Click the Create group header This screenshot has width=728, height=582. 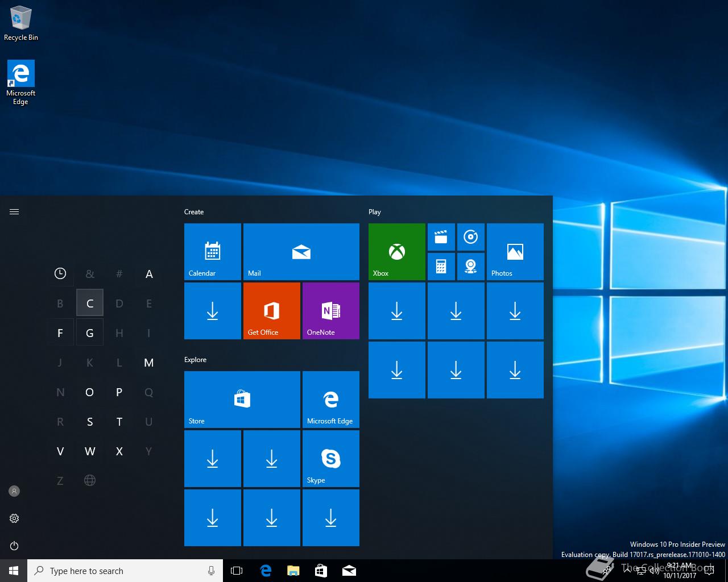[194, 212]
